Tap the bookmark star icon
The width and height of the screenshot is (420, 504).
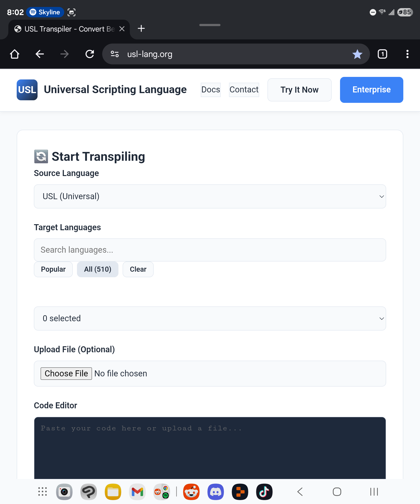point(357,54)
